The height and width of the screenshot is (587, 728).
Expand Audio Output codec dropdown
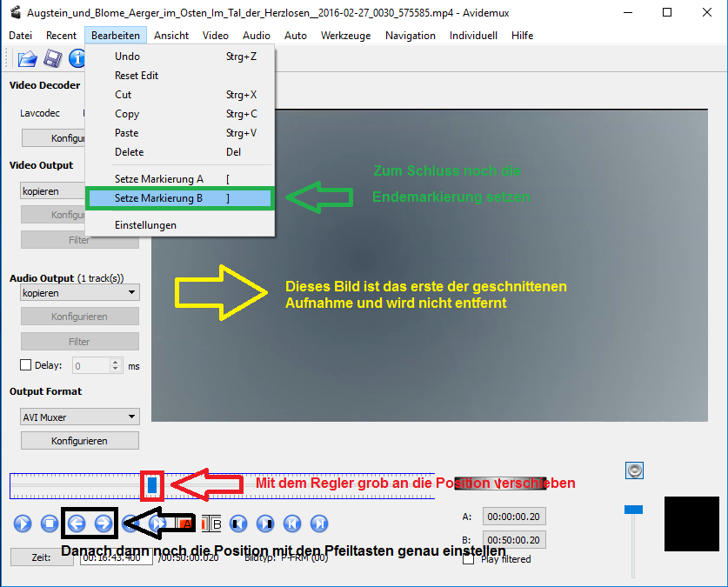[80, 293]
